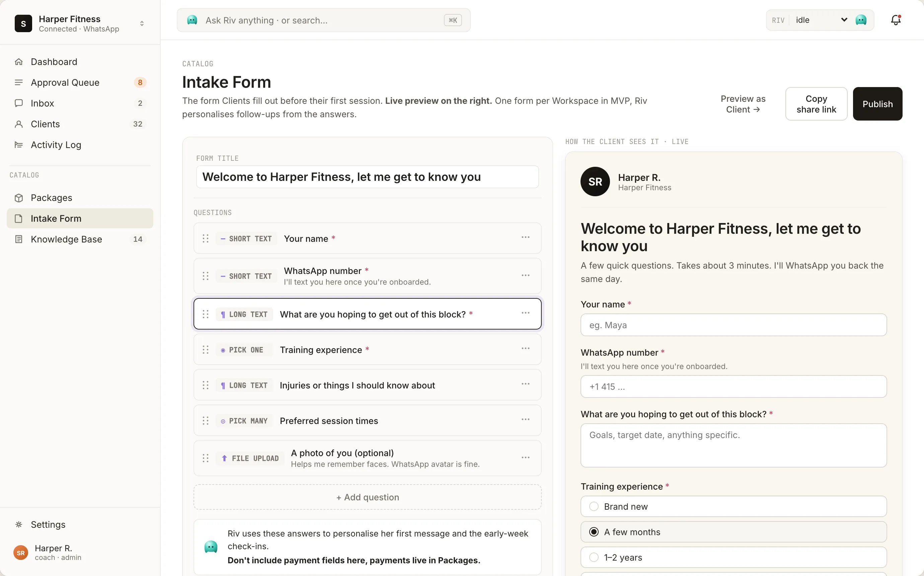Change the FILE UPLOAD type badge
The height and width of the screenshot is (576, 924).
click(250, 458)
